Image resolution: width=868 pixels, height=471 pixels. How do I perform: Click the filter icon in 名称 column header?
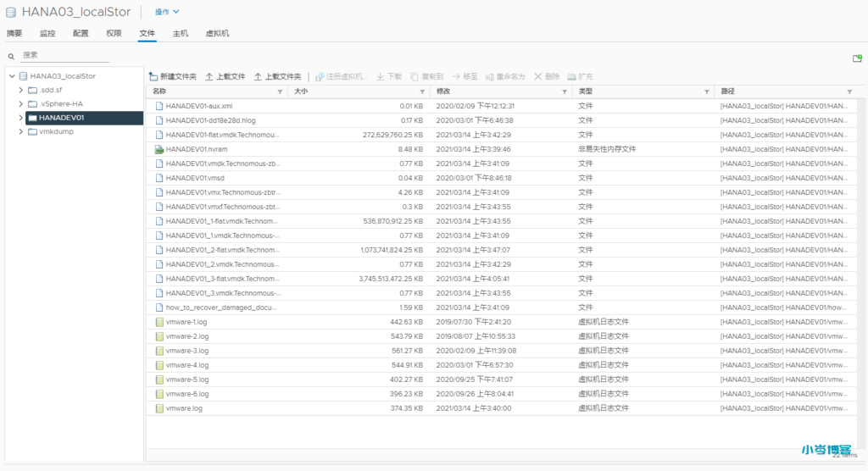click(281, 91)
